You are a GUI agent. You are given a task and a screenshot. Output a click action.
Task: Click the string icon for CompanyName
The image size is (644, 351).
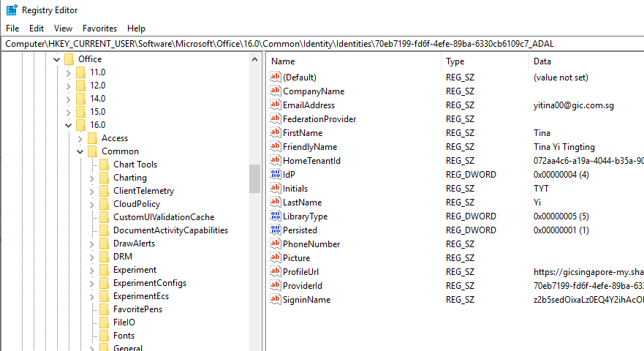click(x=275, y=91)
